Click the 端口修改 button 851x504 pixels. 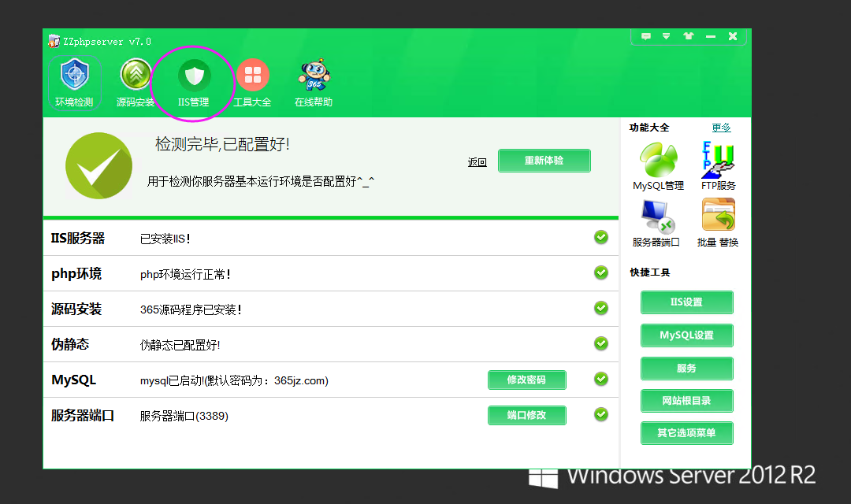[x=527, y=415]
